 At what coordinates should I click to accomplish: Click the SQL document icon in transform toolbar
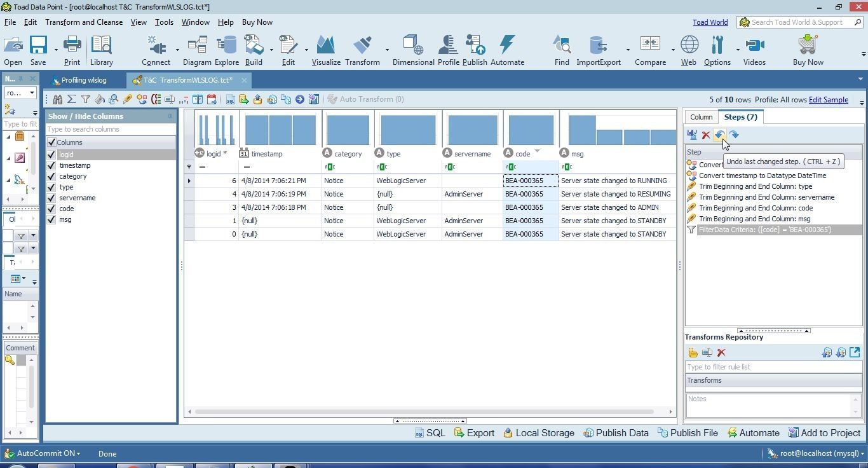coord(230,99)
